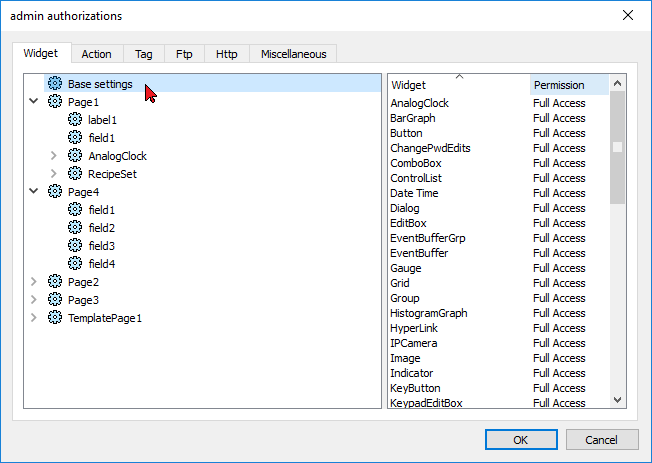The image size is (652, 463).
Task: Collapse the Page4 tree node
Action: 34,192
